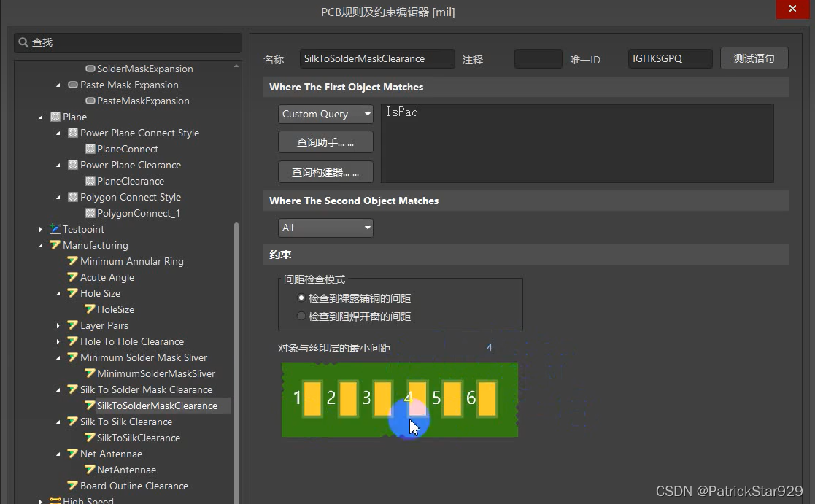This screenshot has height=504, width=815.
Task: Select the check-to-exposed-copper clearance radio option
Action: pos(301,298)
